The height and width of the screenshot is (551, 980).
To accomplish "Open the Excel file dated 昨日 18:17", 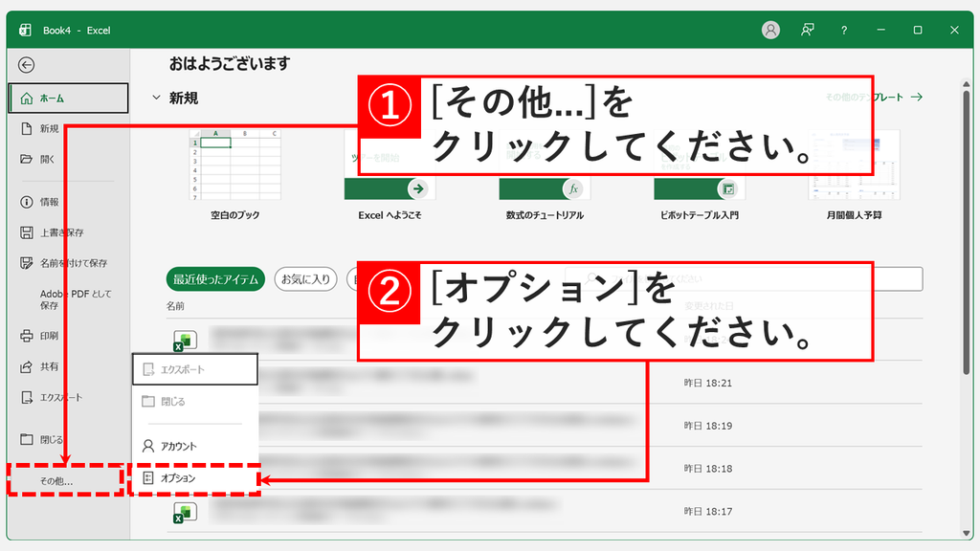I will (x=185, y=512).
